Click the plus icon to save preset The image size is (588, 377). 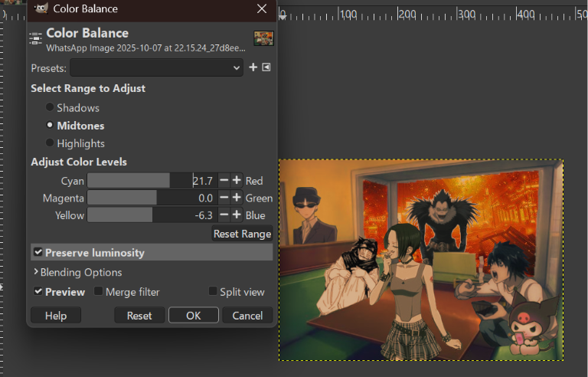tap(253, 67)
